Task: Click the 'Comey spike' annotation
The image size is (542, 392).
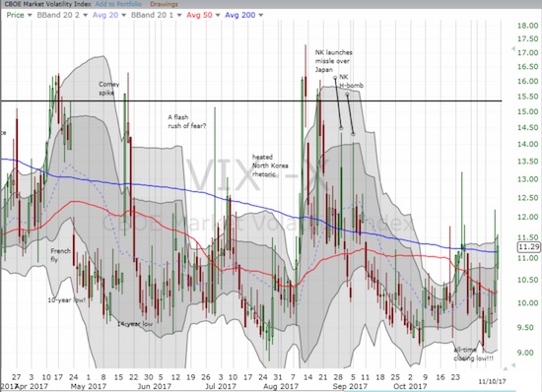Action: [x=109, y=89]
